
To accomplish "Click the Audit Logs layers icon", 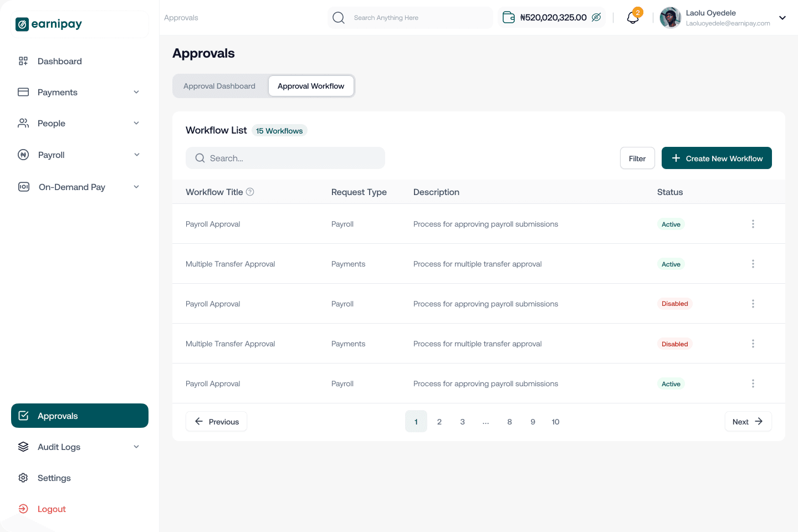I will pos(23,447).
